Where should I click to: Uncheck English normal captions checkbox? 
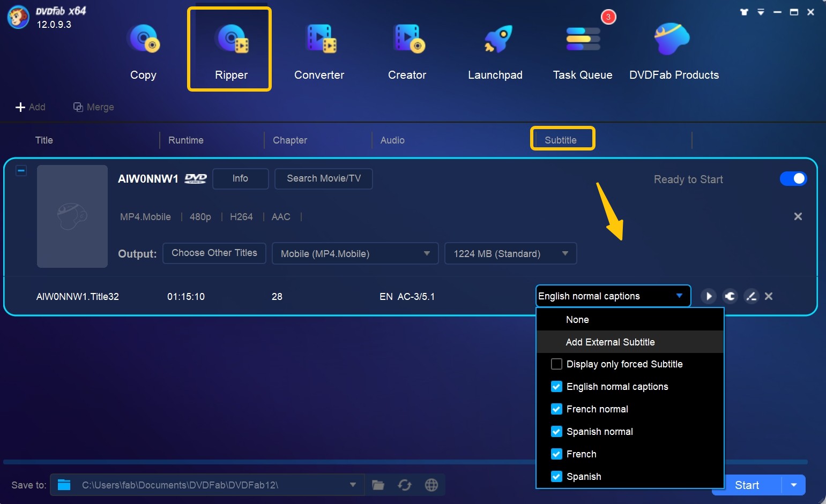tap(557, 387)
